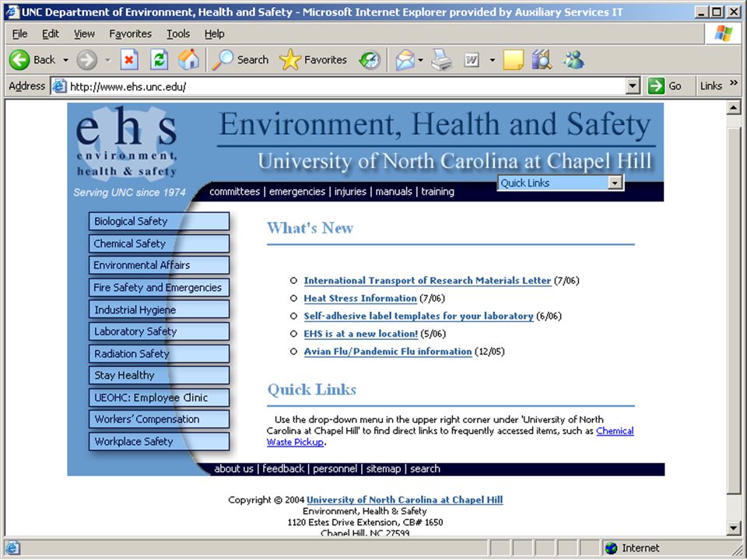Click the Windows flag logo
This screenshot has width=747, height=560.
tap(723, 33)
